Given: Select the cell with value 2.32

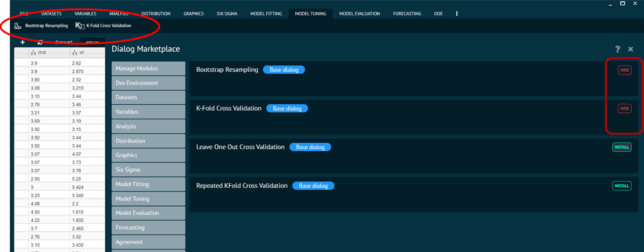Looking at the screenshot, I should pyautogui.click(x=87, y=80).
